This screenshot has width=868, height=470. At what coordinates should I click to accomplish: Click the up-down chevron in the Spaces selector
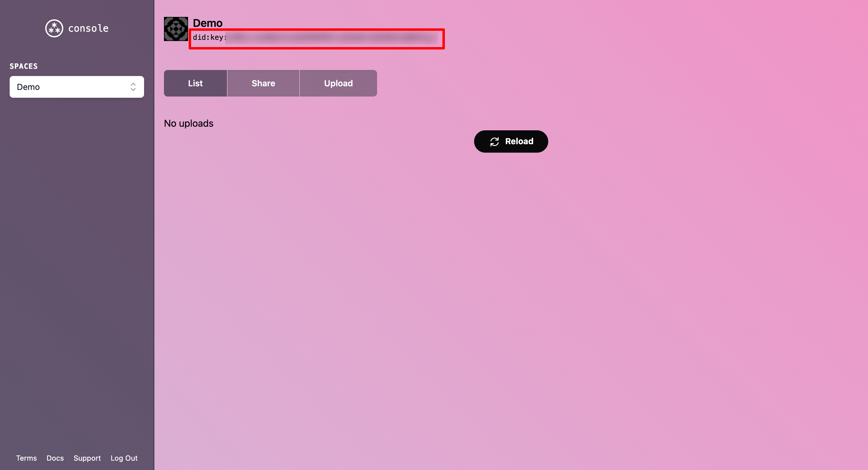(x=133, y=87)
